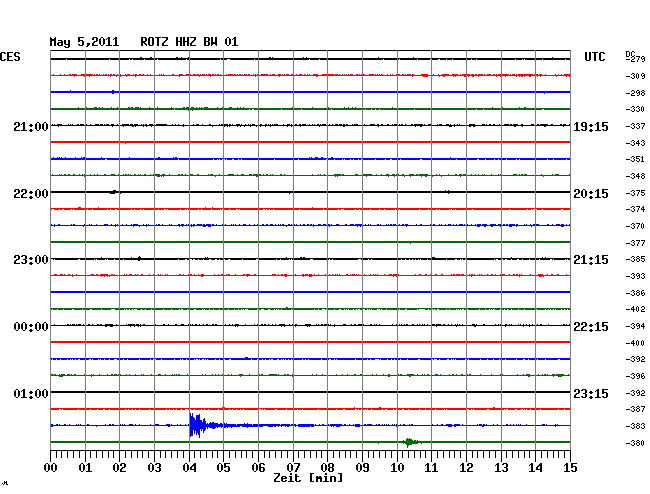The width and height of the screenshot is (650, 494).
Task: Click the DC offset value -374
Action: (x=635, y=209)
